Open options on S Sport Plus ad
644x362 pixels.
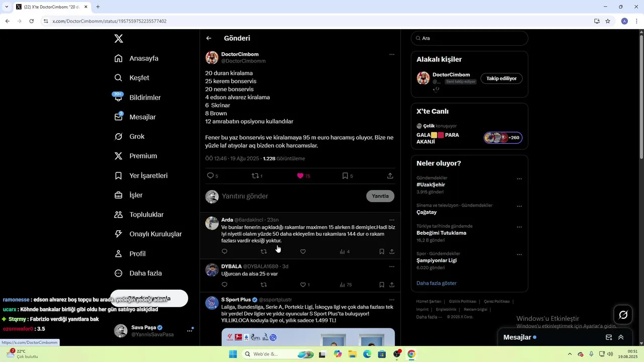pyautogui.click(x=392, y=300)
